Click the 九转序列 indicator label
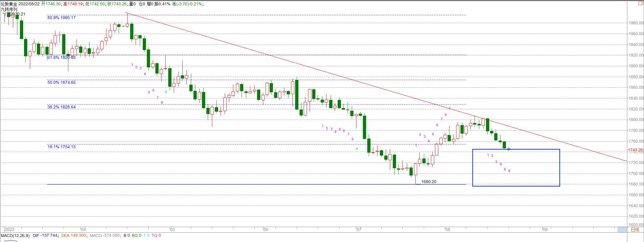The image size is (644, 242). (9, 9)
